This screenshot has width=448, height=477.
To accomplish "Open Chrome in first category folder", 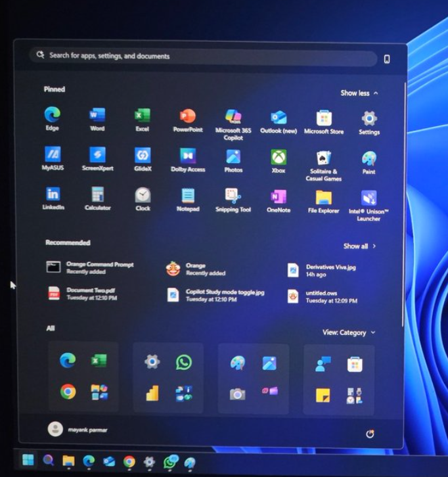I will 68,392.
